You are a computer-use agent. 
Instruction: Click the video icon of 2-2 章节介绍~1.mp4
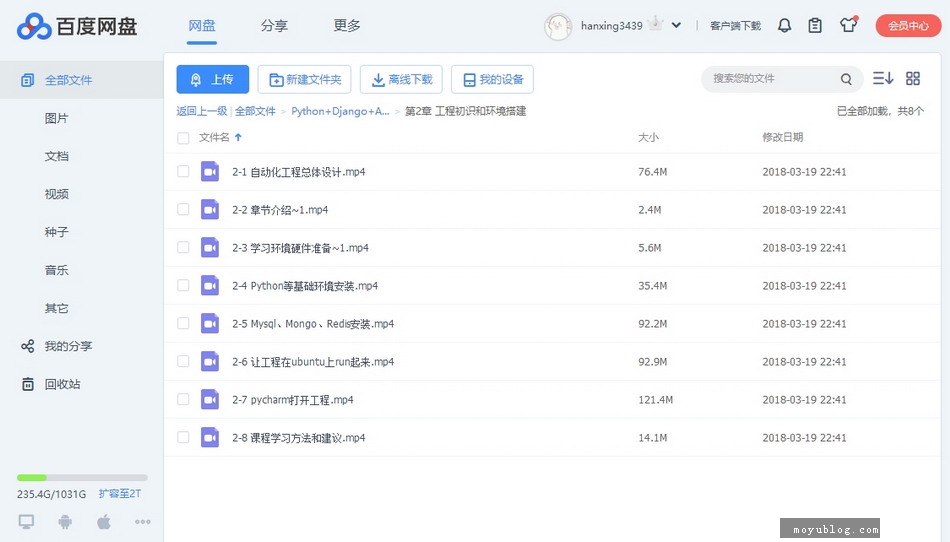click(210, 210)
